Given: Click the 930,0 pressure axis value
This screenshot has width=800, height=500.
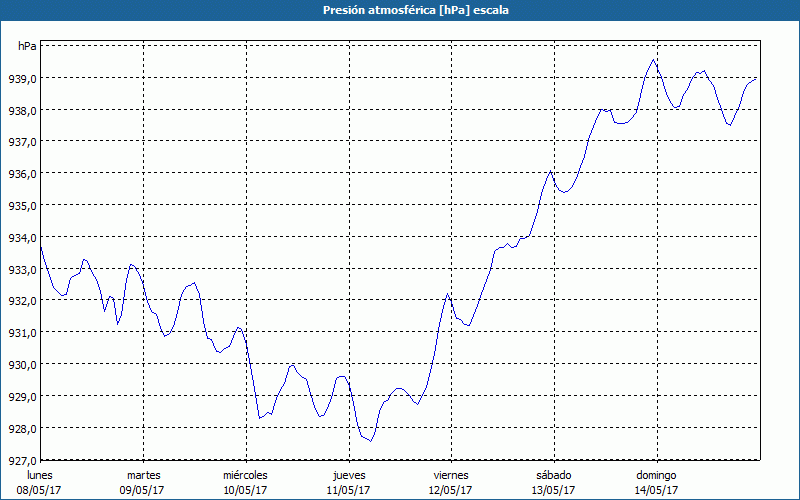Looking at the screenshot, I should click(22, 364).
